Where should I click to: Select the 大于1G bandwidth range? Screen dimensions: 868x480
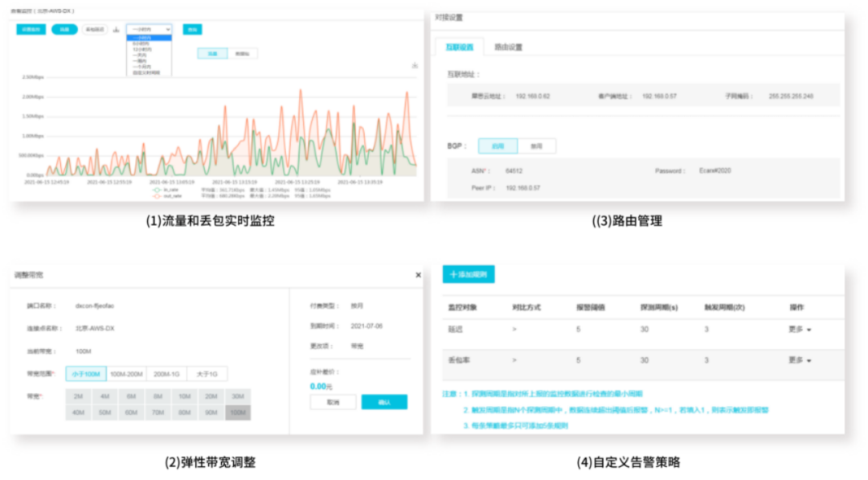(207, 374)
